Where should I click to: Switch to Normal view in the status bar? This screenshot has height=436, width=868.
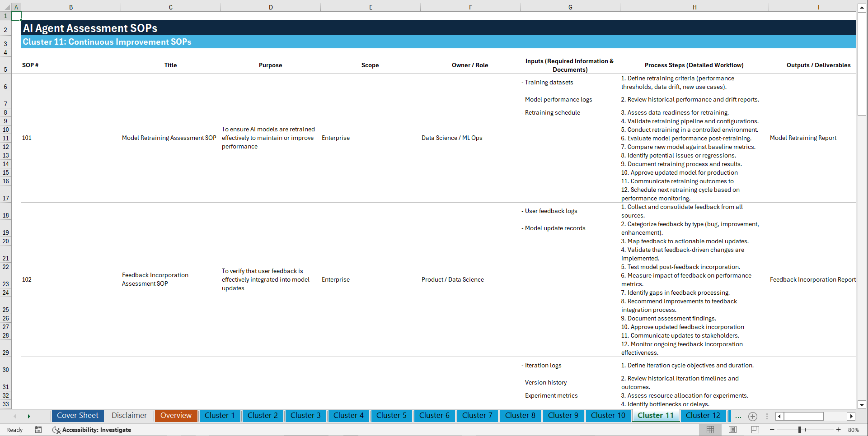[x=709, y=430]
